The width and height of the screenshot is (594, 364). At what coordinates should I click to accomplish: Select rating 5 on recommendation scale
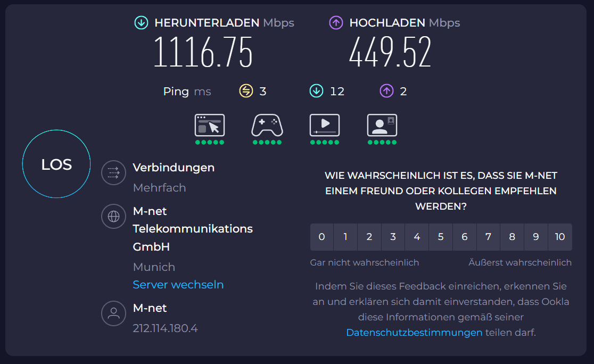click(x=441, y=237)
